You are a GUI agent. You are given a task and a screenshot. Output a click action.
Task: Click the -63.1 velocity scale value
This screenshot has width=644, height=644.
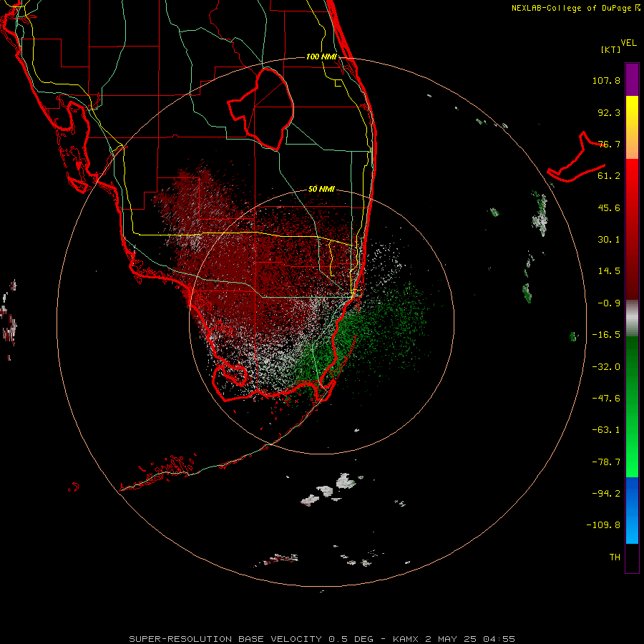(606, 430)
